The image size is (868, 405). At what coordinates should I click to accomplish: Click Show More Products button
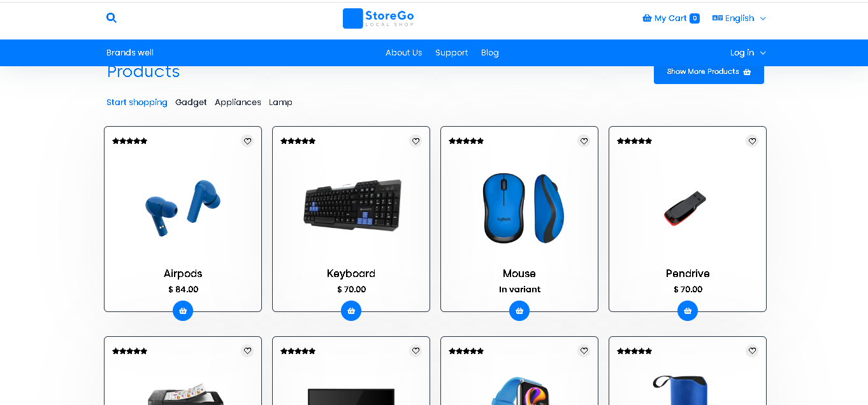[x=709, y=72]
